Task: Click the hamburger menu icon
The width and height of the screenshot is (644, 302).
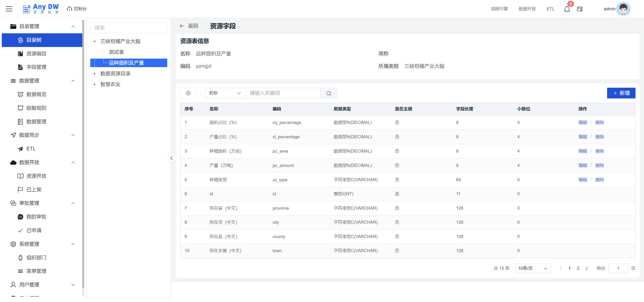Action: [x=9, y=9]
